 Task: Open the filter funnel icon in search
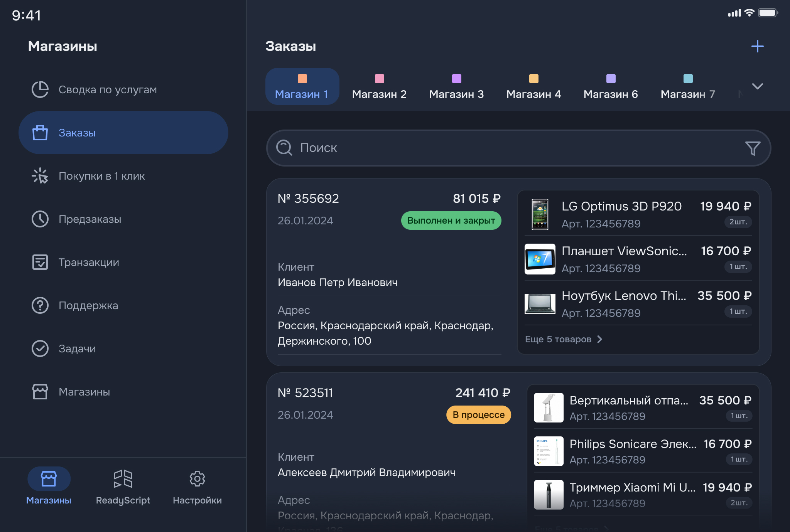(x=753, y=148)
